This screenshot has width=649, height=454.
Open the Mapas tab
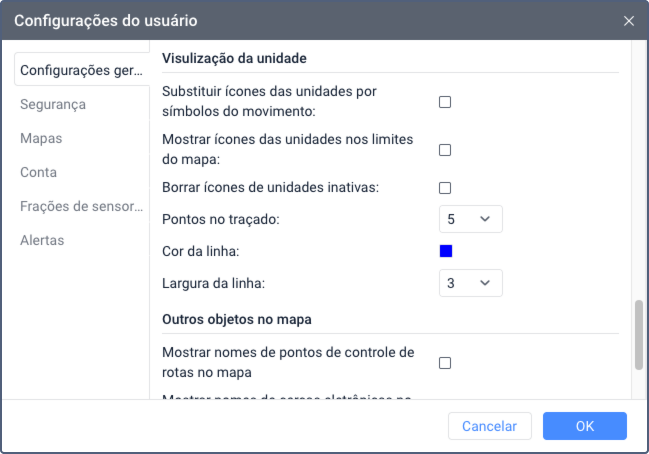pyautogui.click(x=41, y=138)
